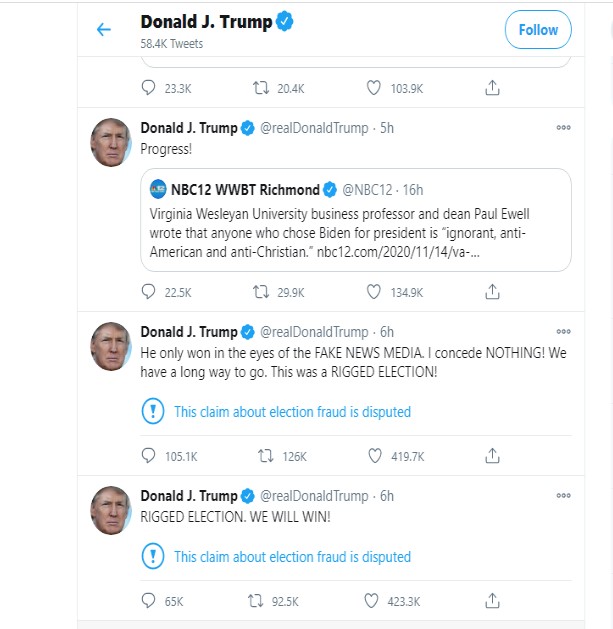Image resolution: width=613 pixels, height=629 pixels.
Task: Click the back arrow icon
Action: pos(104,30)
